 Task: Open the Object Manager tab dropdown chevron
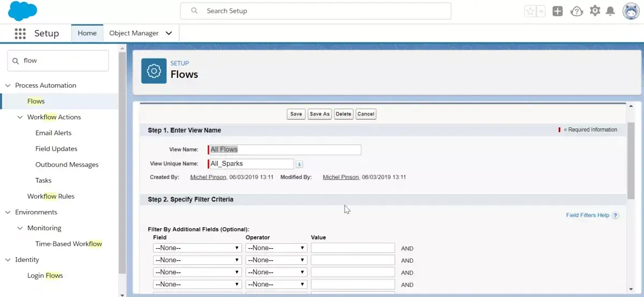(x=169, y=33)
